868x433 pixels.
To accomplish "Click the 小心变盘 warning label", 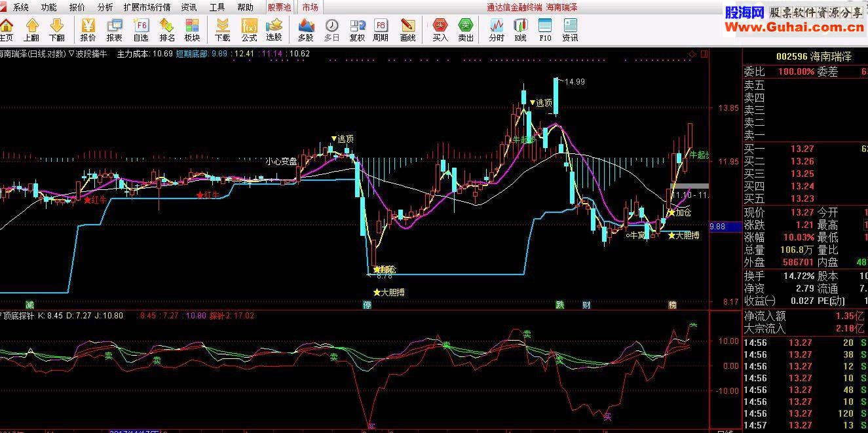I will point(281,161).
